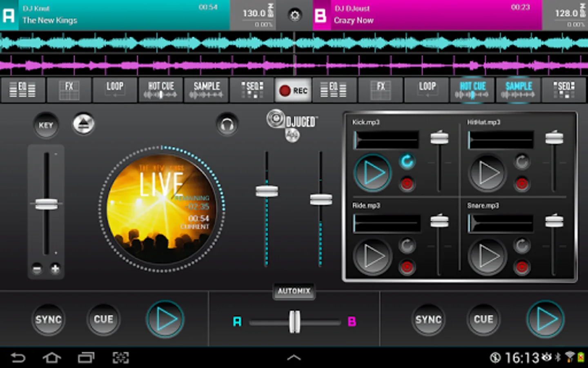The image size is (588, 368).
Task: Toggle the KEY lock button
Action: click(x=46, y=125)
